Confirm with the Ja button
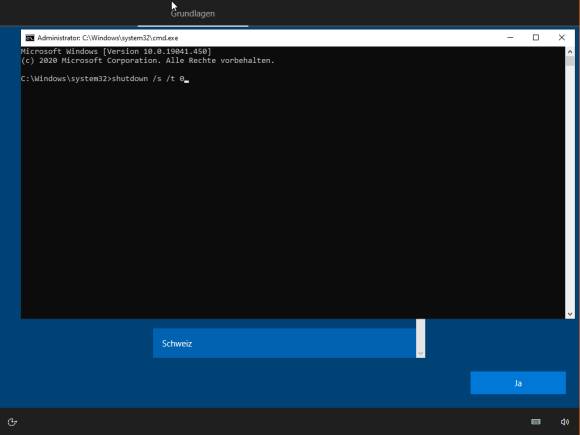Viewport: 580px width, 435px height. [x=518, y=383]
